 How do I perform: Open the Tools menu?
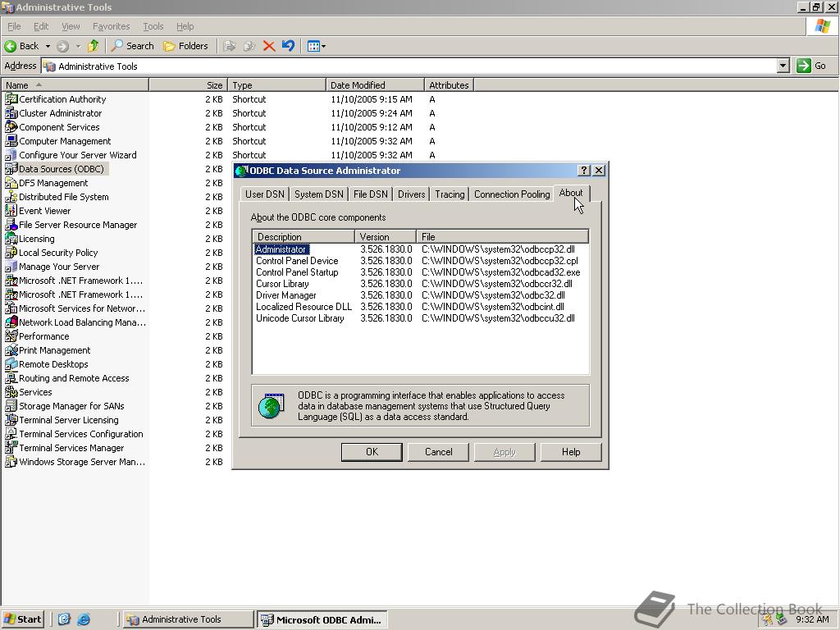point(153,26)
